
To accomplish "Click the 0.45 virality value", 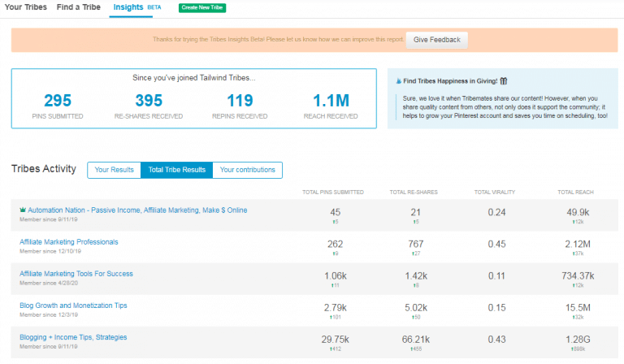I will [496, 245].
